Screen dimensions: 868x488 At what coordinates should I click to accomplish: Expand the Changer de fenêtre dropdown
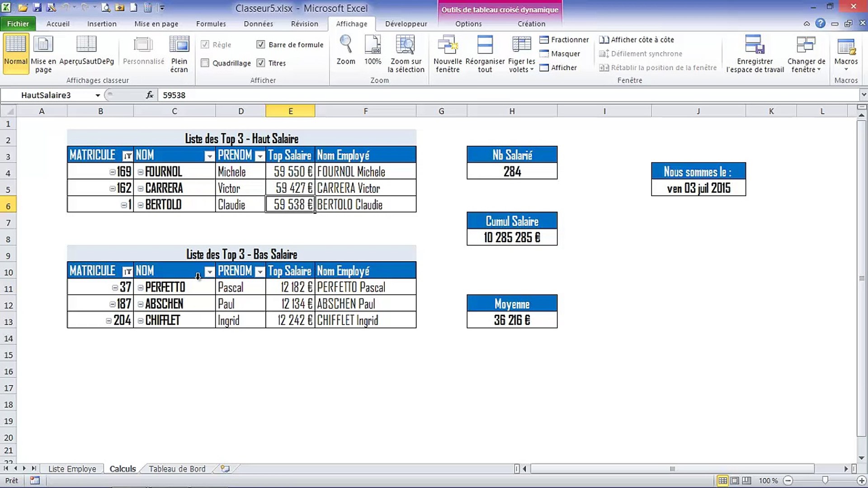[807, 53]
